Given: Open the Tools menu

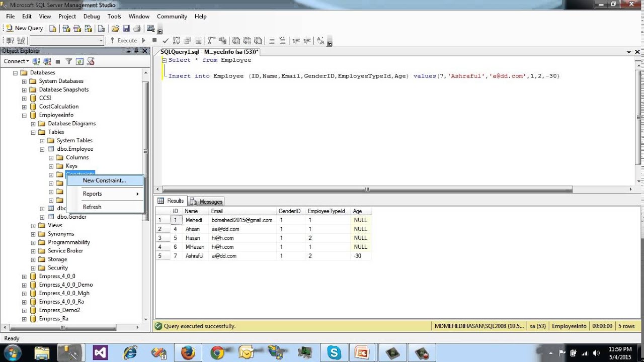Looking at the screenshot, I should tap(114, 16).
